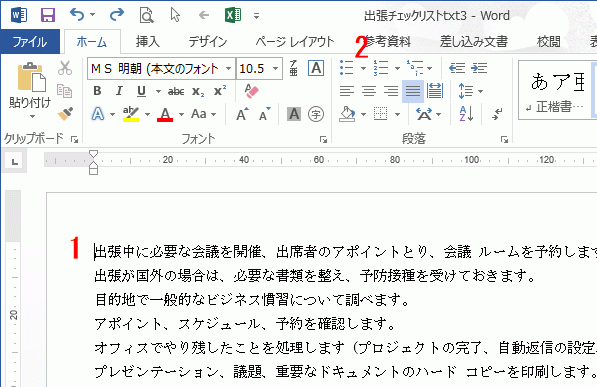597x387 pixels.
Task: Open Change Case Aa menu
Action: point(203,114)
